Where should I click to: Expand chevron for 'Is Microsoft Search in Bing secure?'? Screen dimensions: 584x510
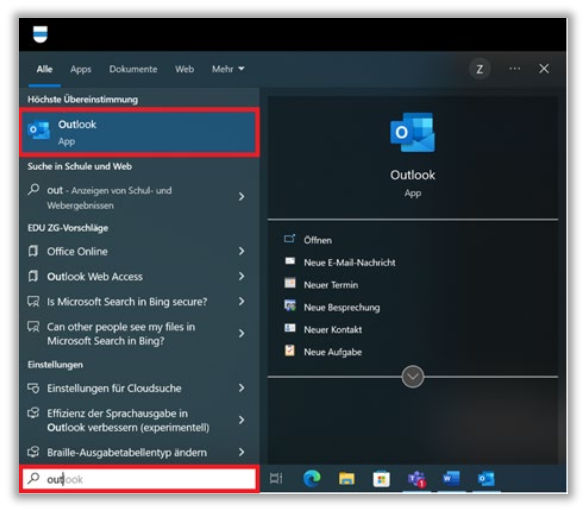click(x=241, y=301)
